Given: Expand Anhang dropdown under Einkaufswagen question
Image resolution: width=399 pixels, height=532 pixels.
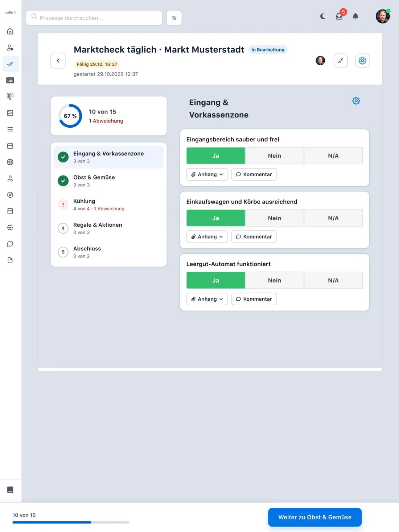Looking at the screenshot, I should click(x=207, y=237).
